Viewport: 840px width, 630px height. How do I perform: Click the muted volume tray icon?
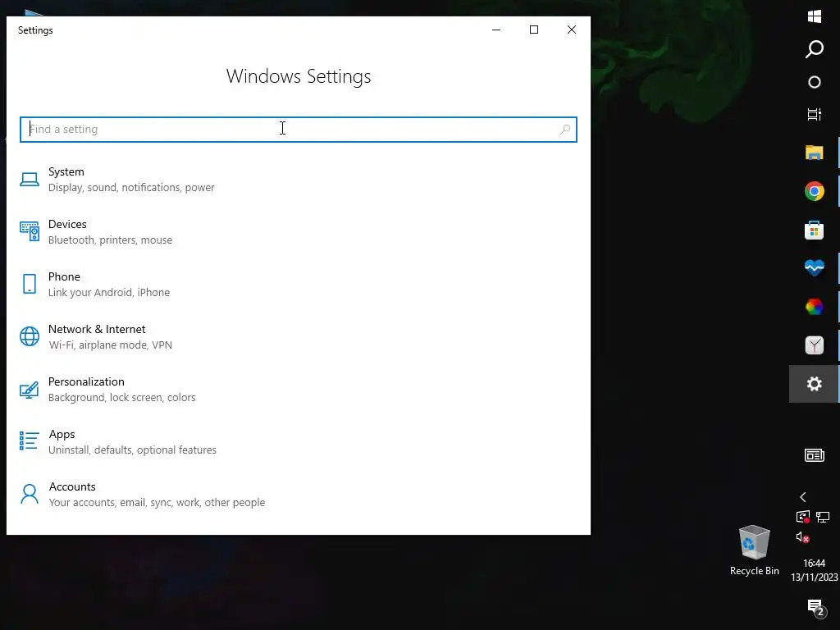pyautogui.click(x=802, y=537)
